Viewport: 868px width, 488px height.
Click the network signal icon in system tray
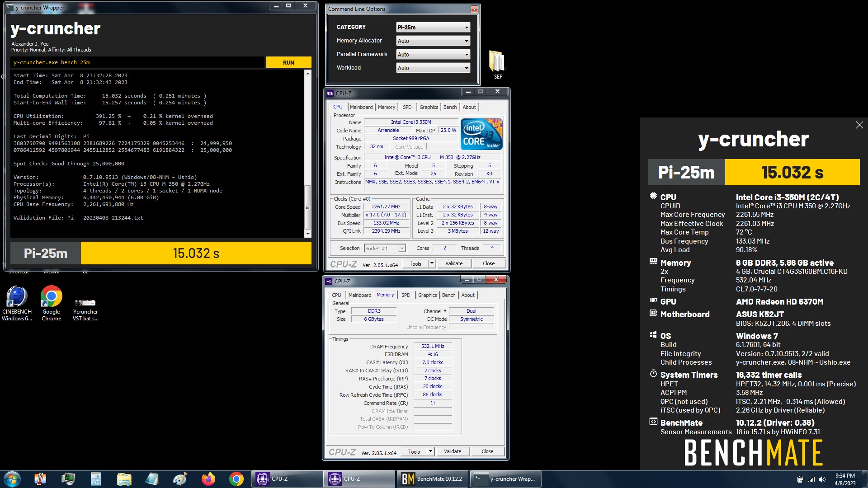point(811,479)
